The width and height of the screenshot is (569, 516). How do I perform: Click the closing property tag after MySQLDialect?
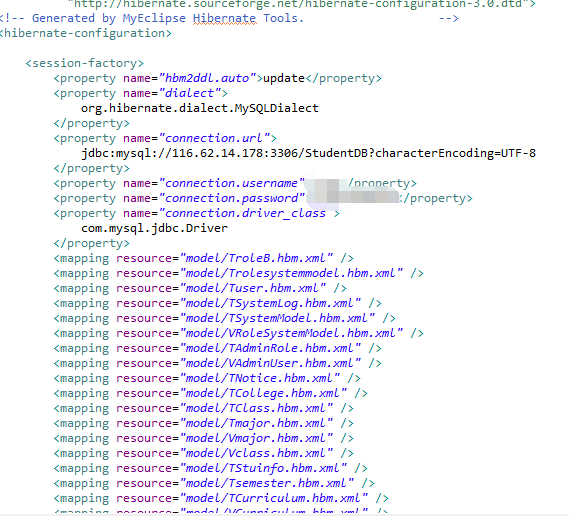pos(91,123)
